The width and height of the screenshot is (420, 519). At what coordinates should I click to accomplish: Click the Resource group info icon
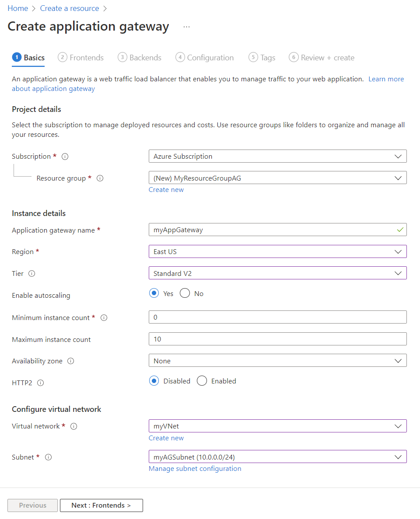tap(100, 178)
